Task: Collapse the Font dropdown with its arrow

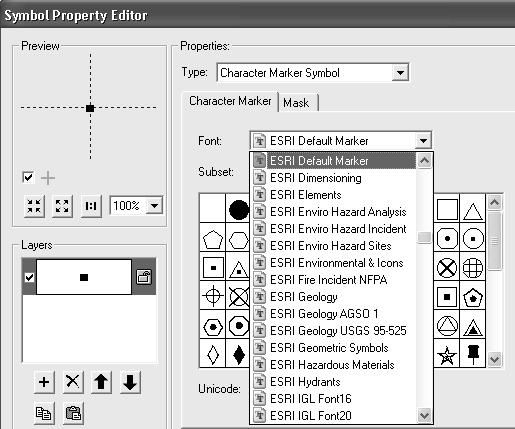Action: click(x=423, y=141)
